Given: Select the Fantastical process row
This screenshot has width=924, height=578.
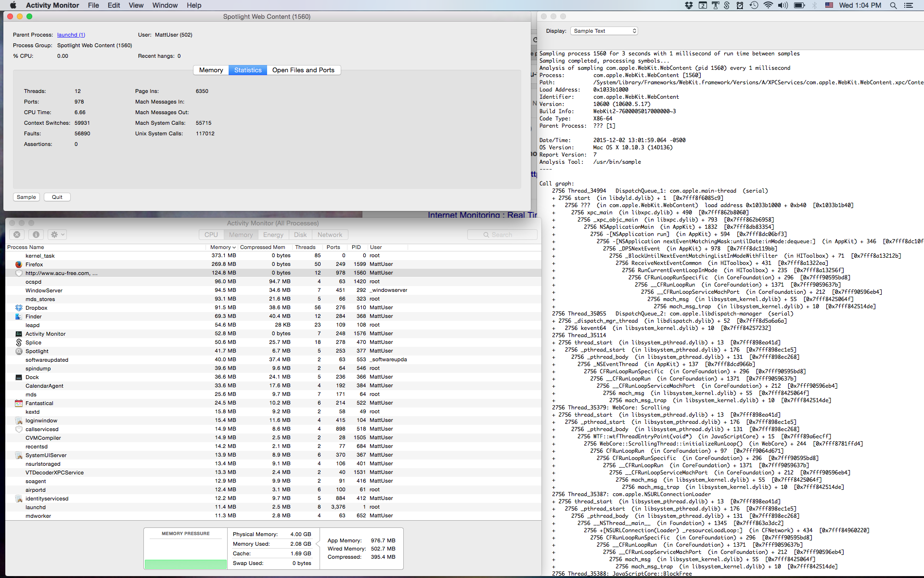Looking at the screenshot, I should (273, 403).
